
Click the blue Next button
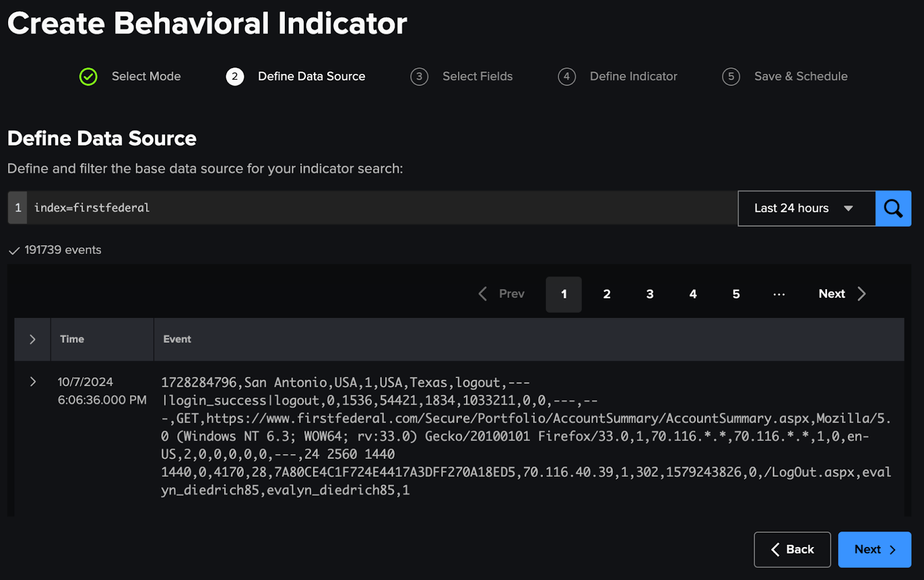(874, 549)
